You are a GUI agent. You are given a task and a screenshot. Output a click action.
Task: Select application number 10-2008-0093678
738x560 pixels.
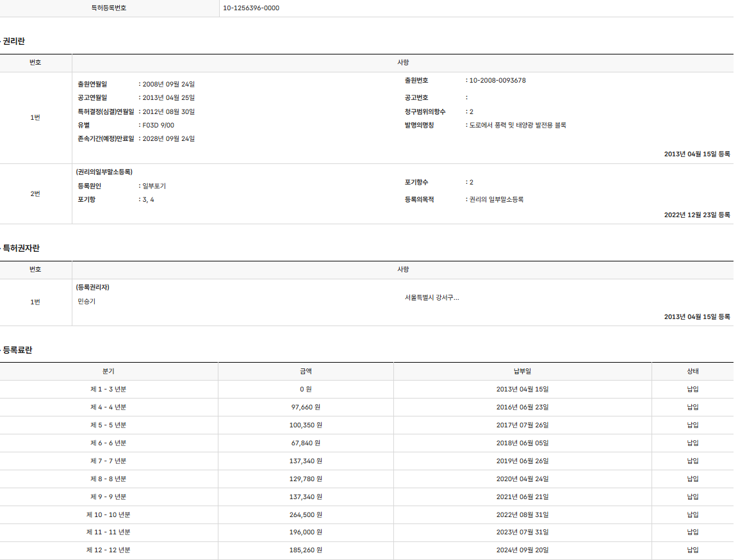497,81
